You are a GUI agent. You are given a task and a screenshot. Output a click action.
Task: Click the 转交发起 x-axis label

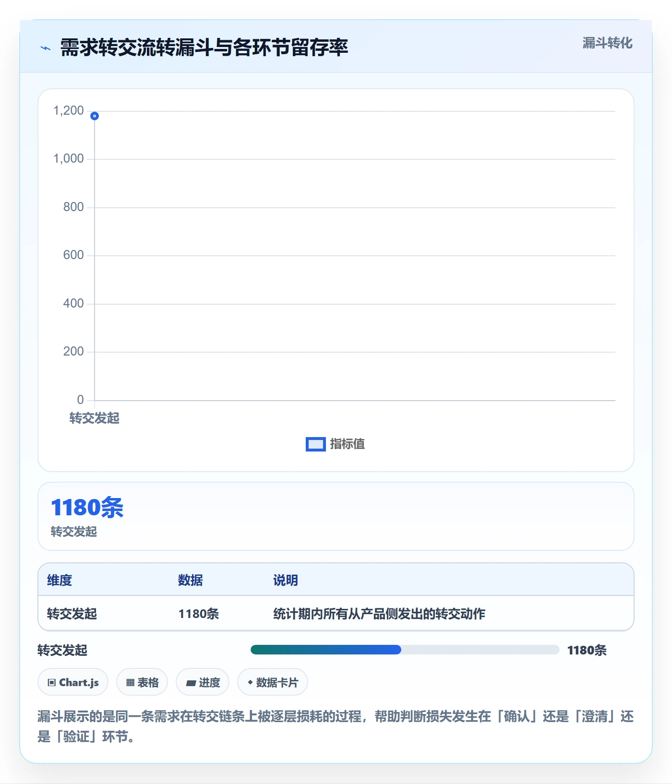tap(95, 418)
